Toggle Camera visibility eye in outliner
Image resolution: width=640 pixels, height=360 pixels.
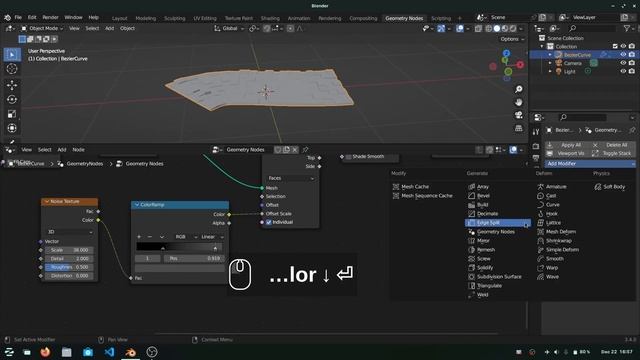[623, 63]
